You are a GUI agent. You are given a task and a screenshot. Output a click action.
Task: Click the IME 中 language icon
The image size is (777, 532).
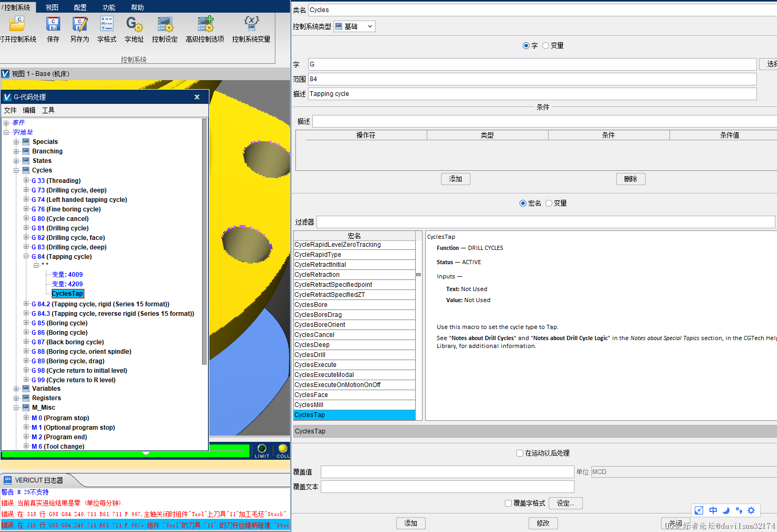pyautogui.click(x=713, y=510)
